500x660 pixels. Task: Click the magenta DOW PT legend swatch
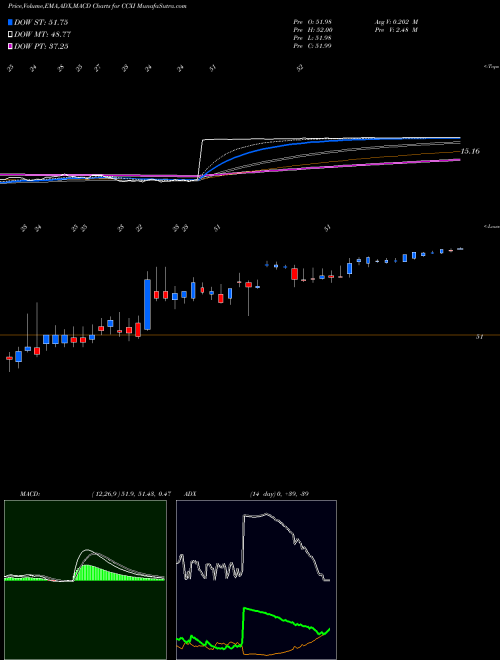click(x=10, y=46)
